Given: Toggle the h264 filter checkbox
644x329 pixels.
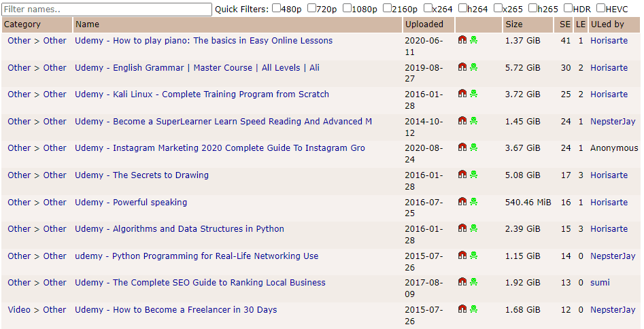Looking at the screenshot, I should coord(462,7).
